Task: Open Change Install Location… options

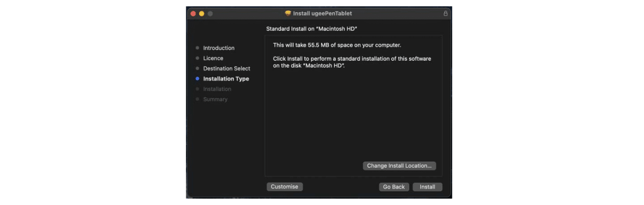Action: [399, 166]
